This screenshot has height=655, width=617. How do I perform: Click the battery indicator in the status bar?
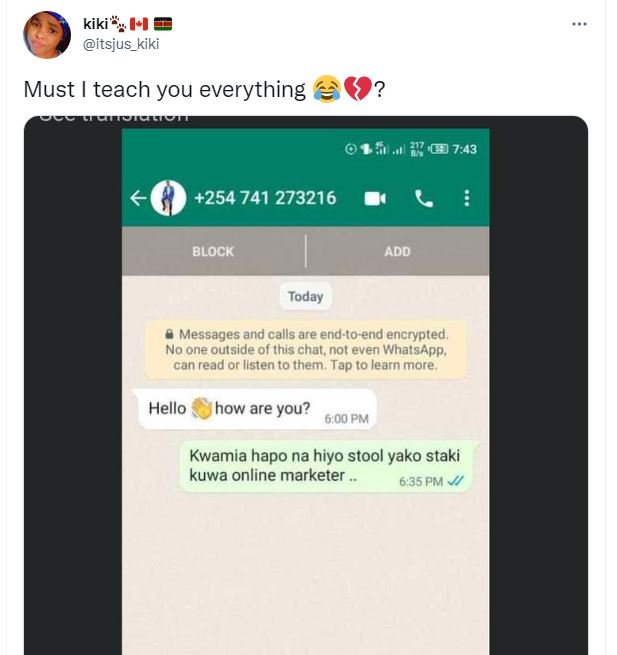click(x=439, y=149)
